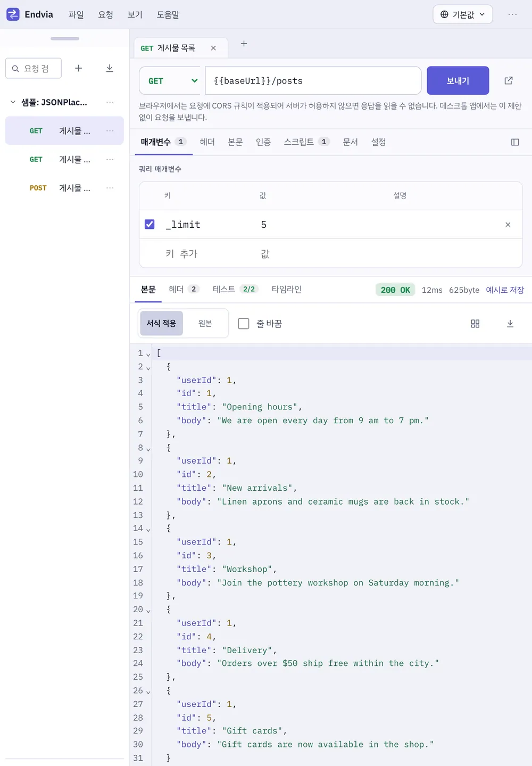Fold the JSON object at line 2

click(x=148, y=368)
